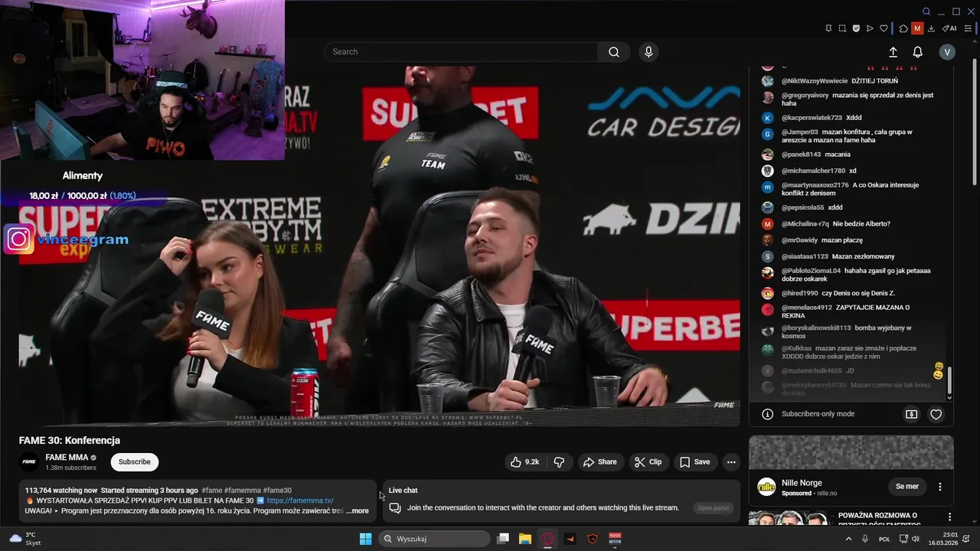Open the FAME MMA channel avatar

(29, 461)
